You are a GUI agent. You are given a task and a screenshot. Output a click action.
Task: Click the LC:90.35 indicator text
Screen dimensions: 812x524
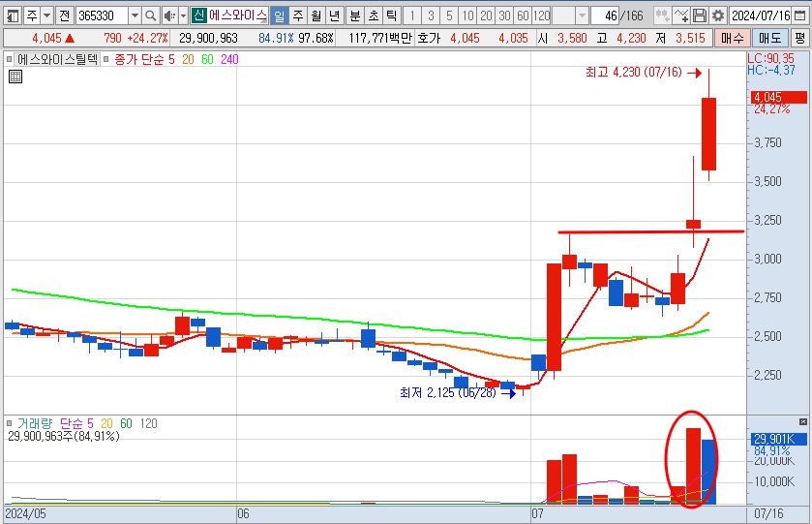tap(770, 58)
